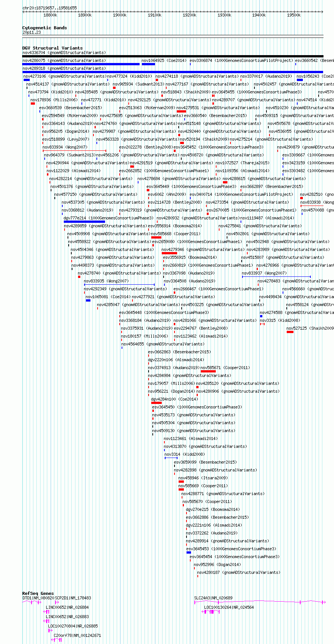The height and width of the screenshot is (644, 334).
Task: Select SCP2D1|NM_178483 gene label
Action: (73, 598)
